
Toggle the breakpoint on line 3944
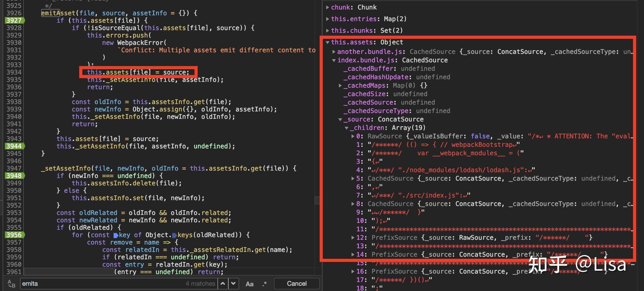coord(14,146)
